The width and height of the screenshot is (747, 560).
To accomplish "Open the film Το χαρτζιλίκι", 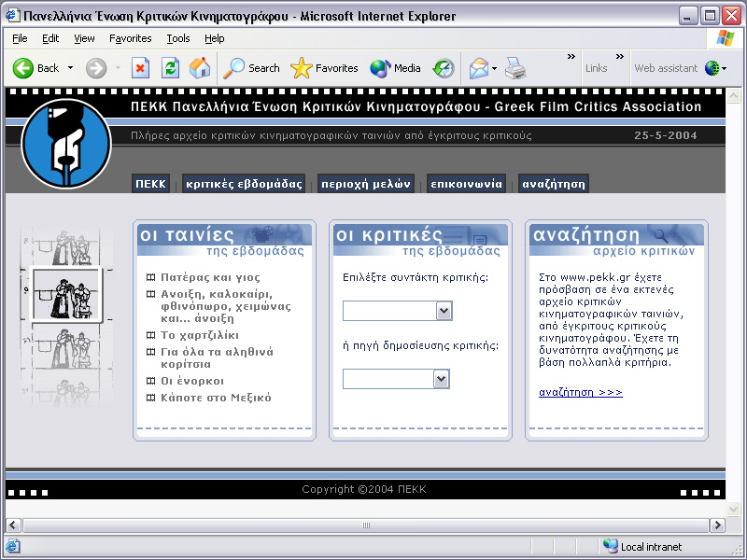I will [200, 335].
